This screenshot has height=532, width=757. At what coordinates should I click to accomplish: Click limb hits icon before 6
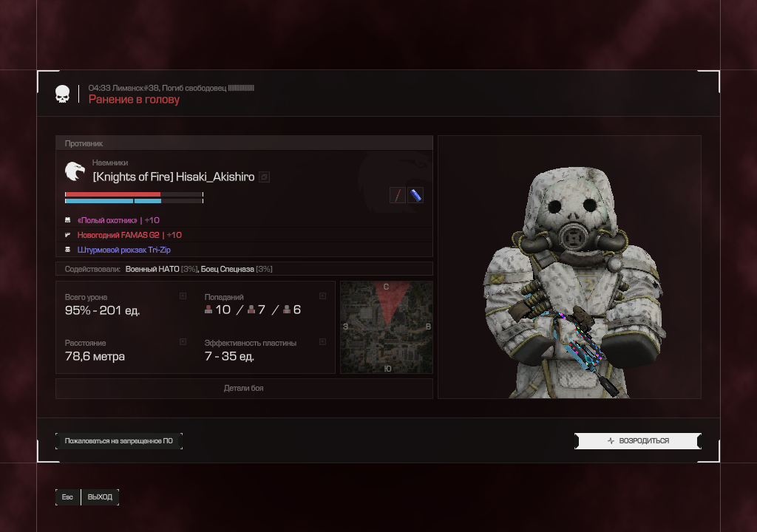point(287,310)
